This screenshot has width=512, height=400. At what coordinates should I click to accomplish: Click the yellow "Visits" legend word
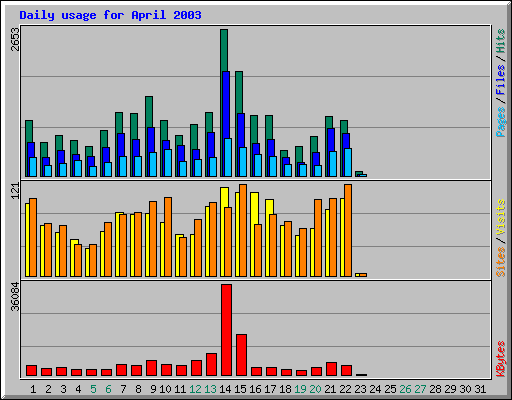tap(501, 218)
